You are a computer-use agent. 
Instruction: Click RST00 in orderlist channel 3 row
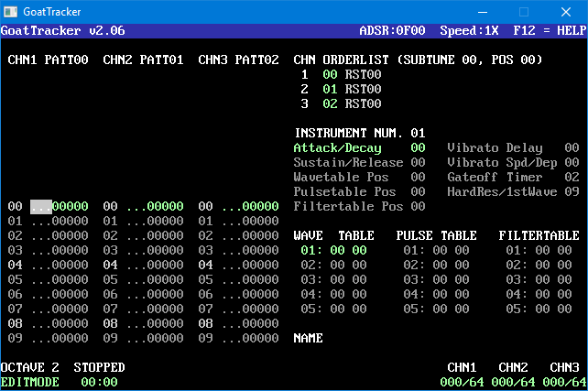tap(363, 103)
